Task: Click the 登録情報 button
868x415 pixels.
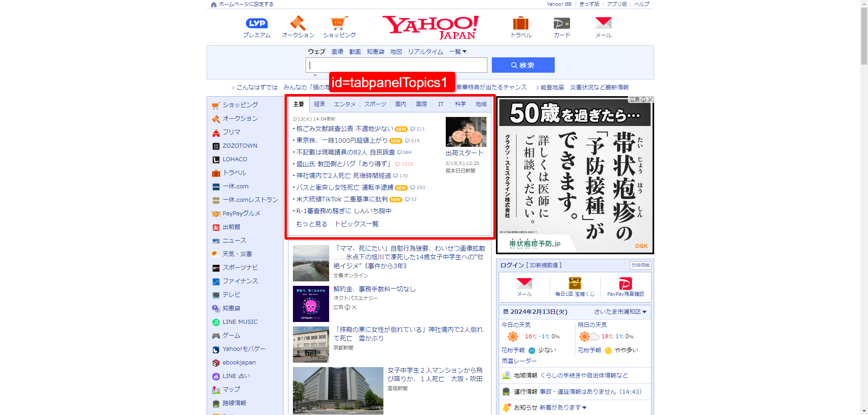Action: 640,266
